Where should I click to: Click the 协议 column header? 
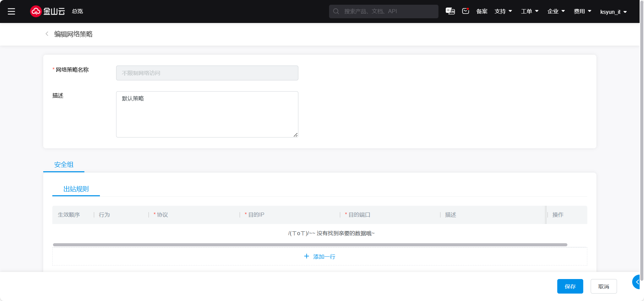[x=162, y=215]
